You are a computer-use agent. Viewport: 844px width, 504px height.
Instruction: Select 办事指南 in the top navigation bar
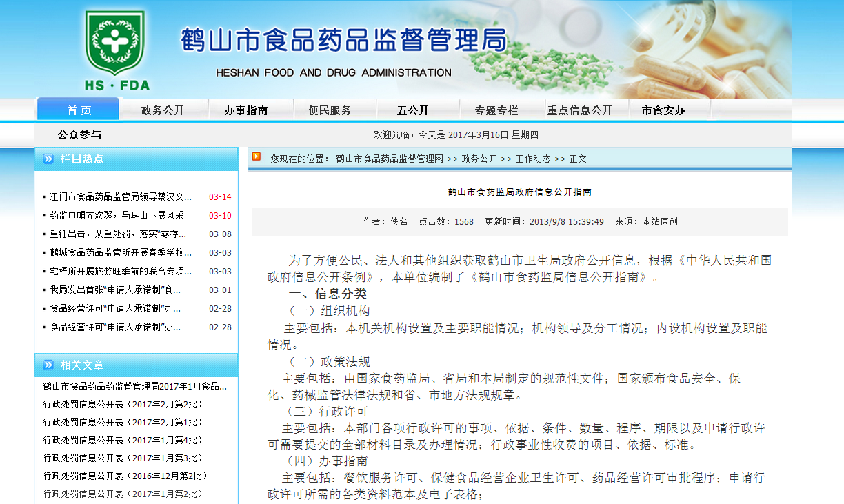[245, 110]
